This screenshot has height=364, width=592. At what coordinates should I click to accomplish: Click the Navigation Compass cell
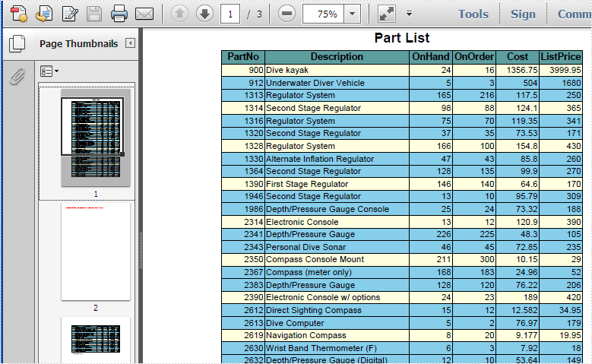click(x=337, y=335)
